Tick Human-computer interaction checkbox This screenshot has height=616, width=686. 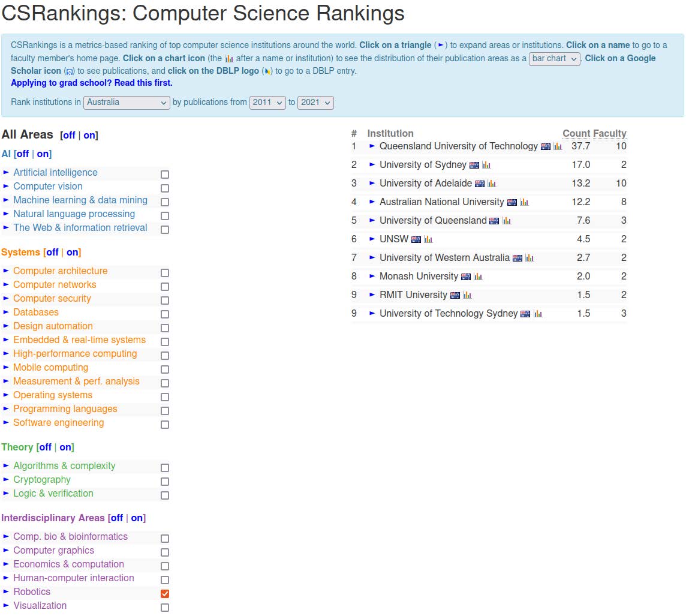(x=165, y=580)
